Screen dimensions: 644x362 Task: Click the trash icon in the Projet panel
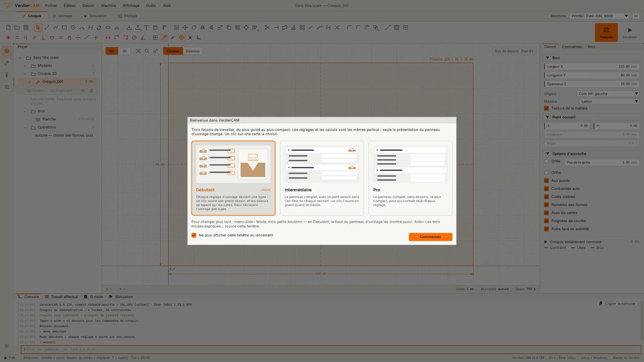coord(91,90)
